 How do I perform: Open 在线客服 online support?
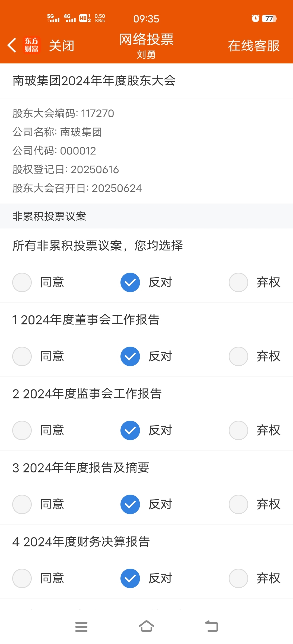pos(254,46)
